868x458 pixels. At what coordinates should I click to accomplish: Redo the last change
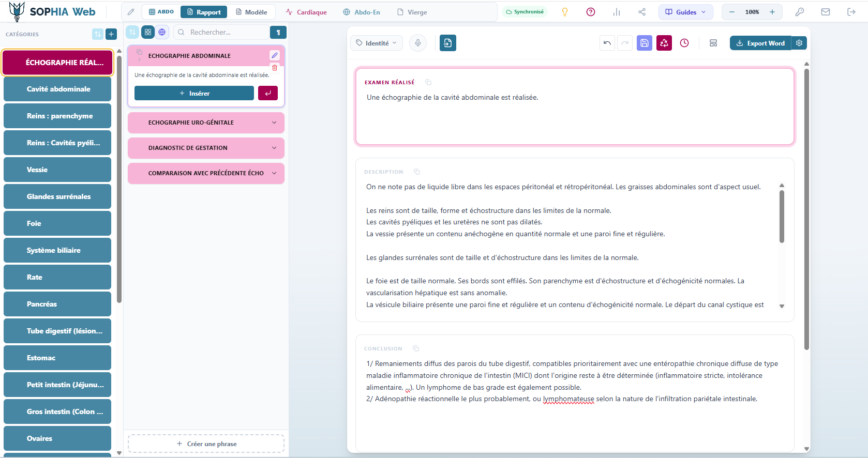(x=625, y=43)
